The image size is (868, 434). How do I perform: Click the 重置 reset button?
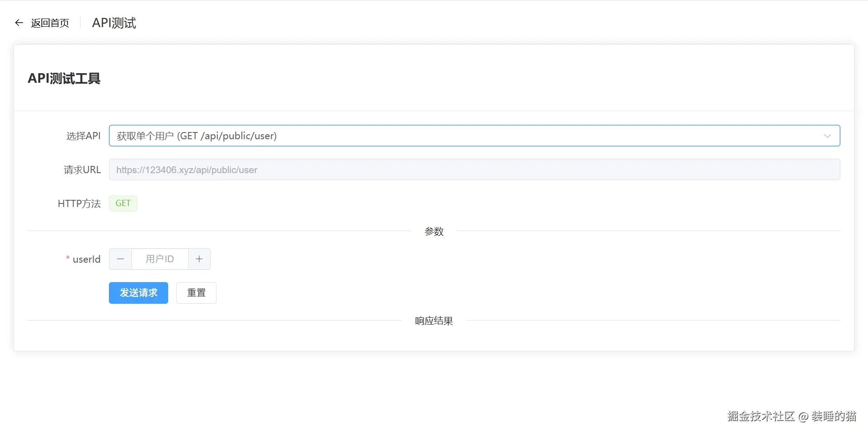(x=196, y=292)
